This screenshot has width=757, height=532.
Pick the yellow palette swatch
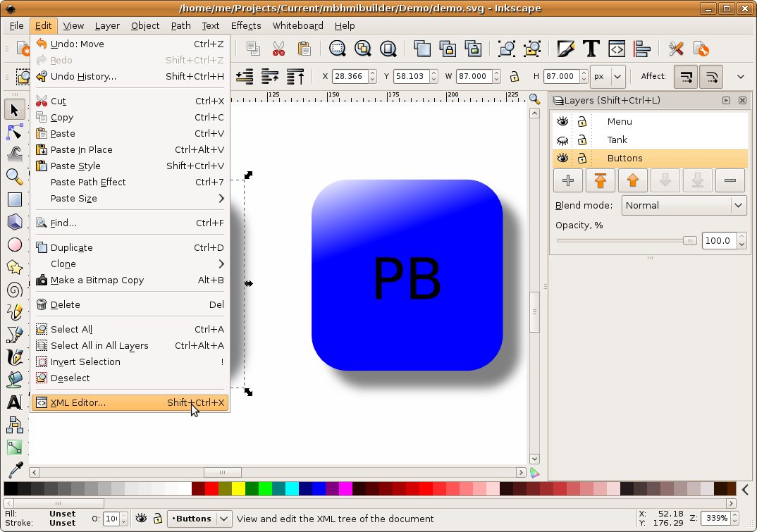pos(238,488)
